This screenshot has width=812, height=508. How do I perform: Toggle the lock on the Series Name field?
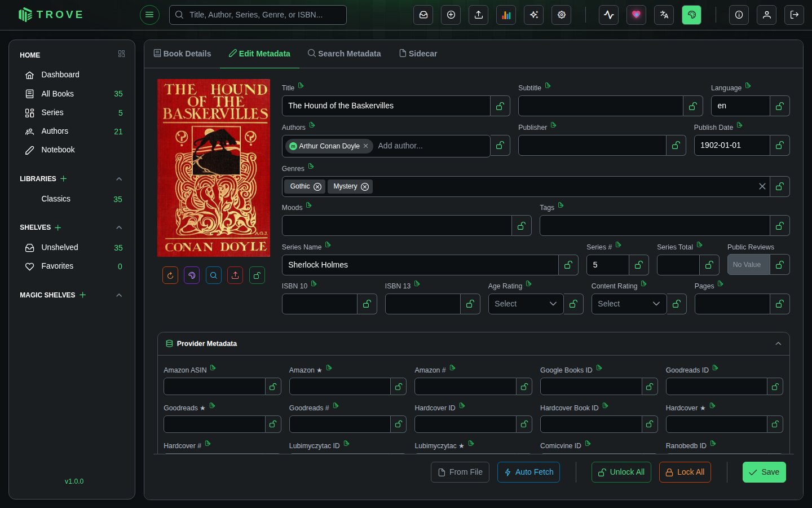click(568, 265)
